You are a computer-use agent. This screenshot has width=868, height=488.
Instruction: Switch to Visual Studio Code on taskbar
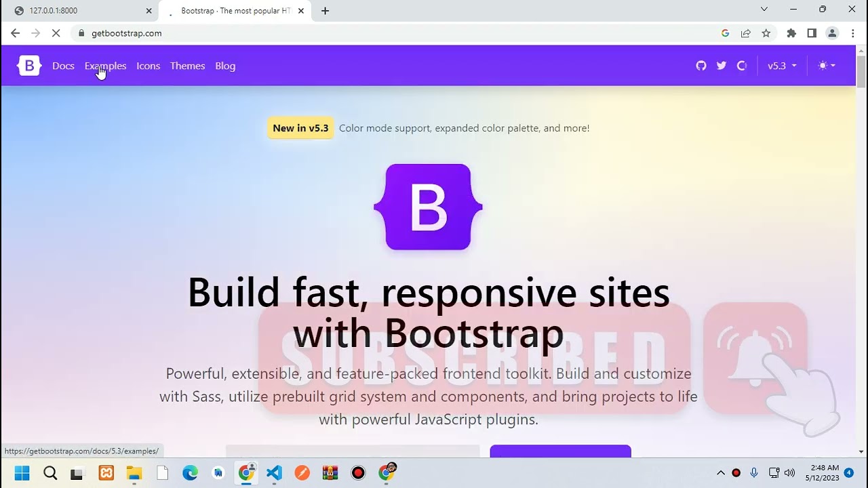click(274, 472)
